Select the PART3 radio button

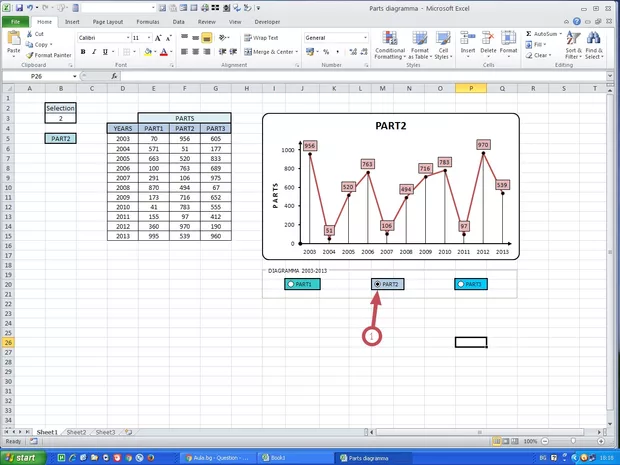[x=460, y=284]
